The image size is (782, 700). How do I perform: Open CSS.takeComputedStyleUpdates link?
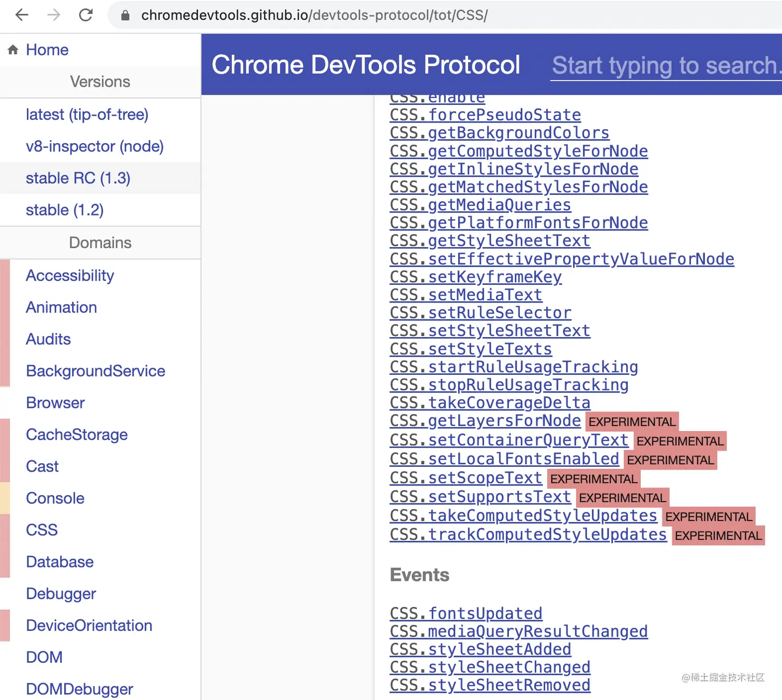(523, 516)
